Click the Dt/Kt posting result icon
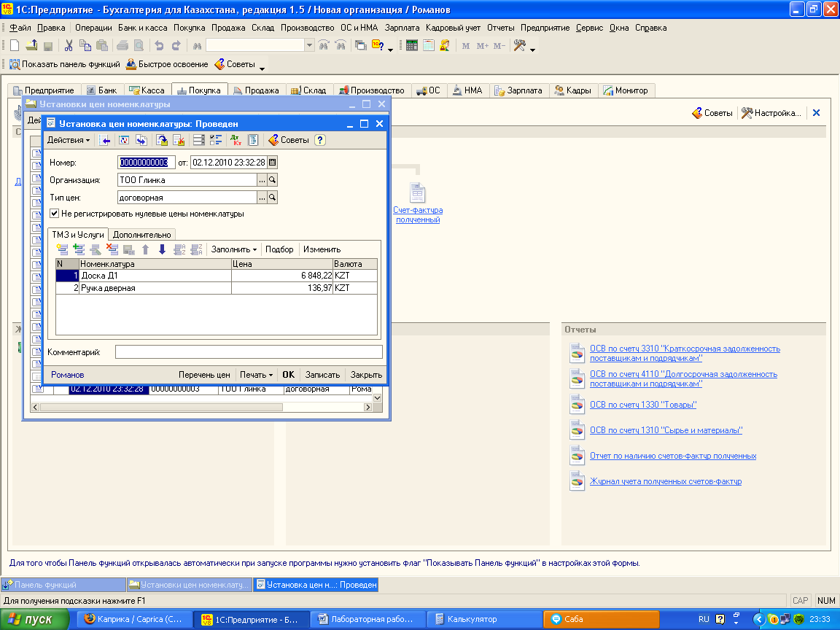 coord(236,140)
